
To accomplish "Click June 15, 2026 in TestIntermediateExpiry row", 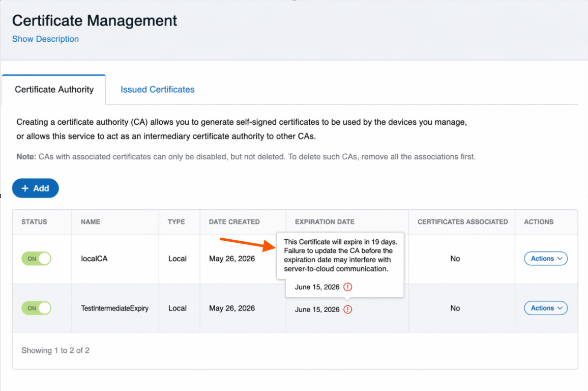I will point(317,310).
